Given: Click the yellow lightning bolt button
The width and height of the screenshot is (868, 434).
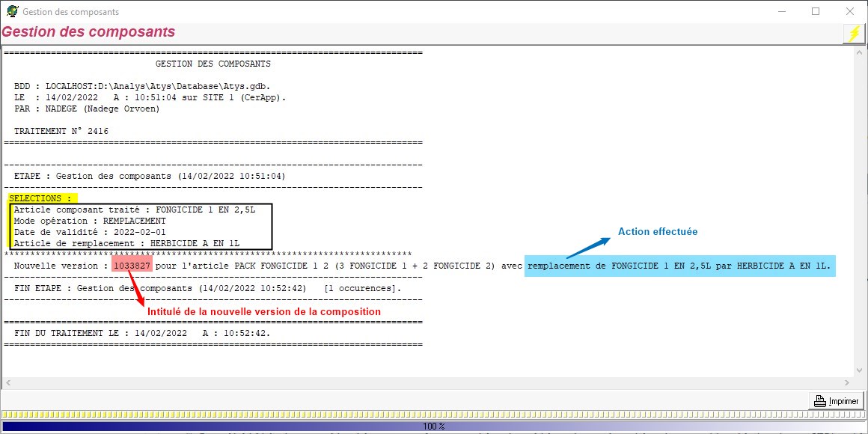Looking at the screenshot, I should [x=854, y=34].
